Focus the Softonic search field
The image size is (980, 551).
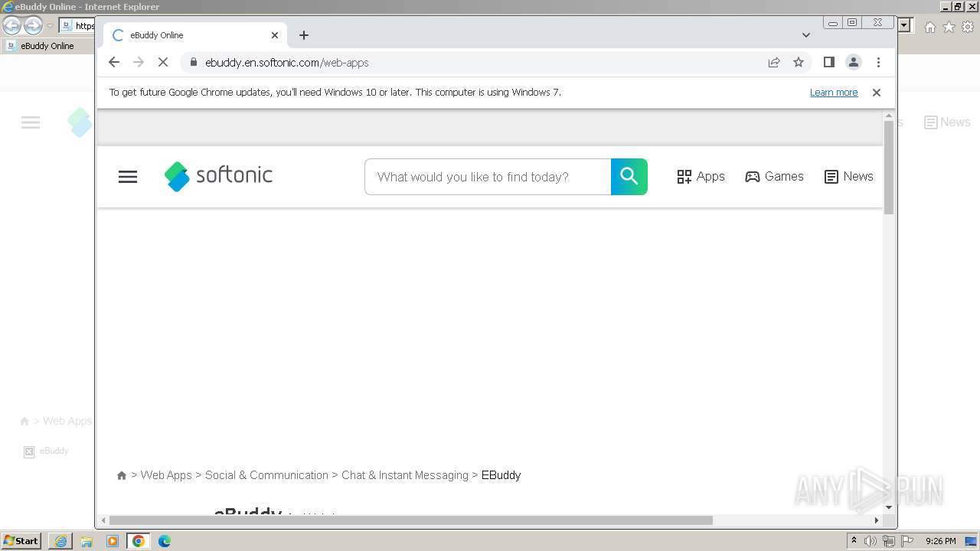(488, 177)
